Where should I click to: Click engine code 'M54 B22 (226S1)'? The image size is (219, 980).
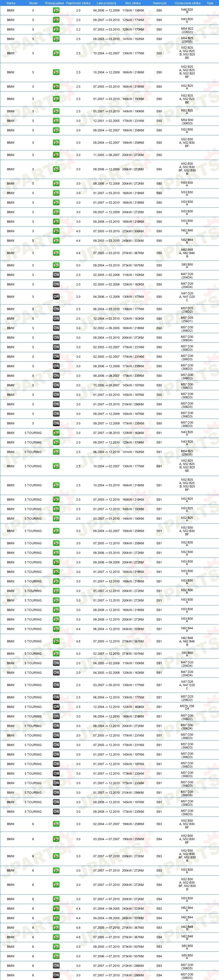coord(187,31)
